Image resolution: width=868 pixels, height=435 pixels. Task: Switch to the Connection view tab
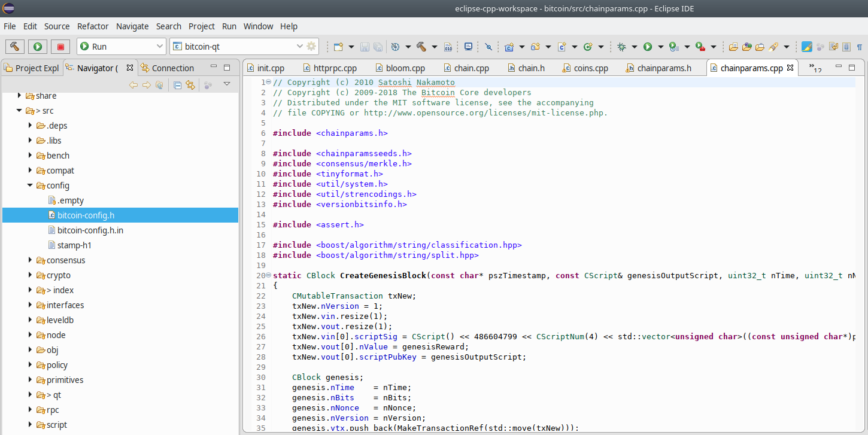pos(167,68)
